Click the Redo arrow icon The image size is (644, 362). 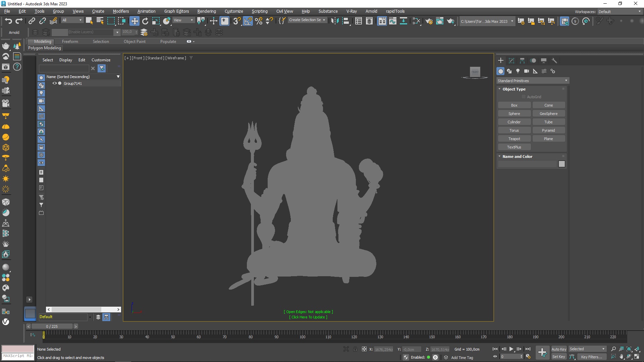pyautogui.click(x=19, y=21)
